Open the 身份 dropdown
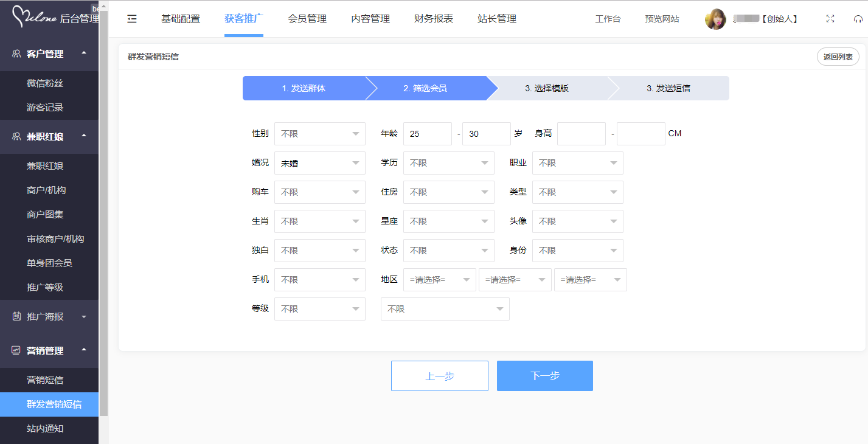The height and width of the screenshot is (444, 868). point(578,251)
